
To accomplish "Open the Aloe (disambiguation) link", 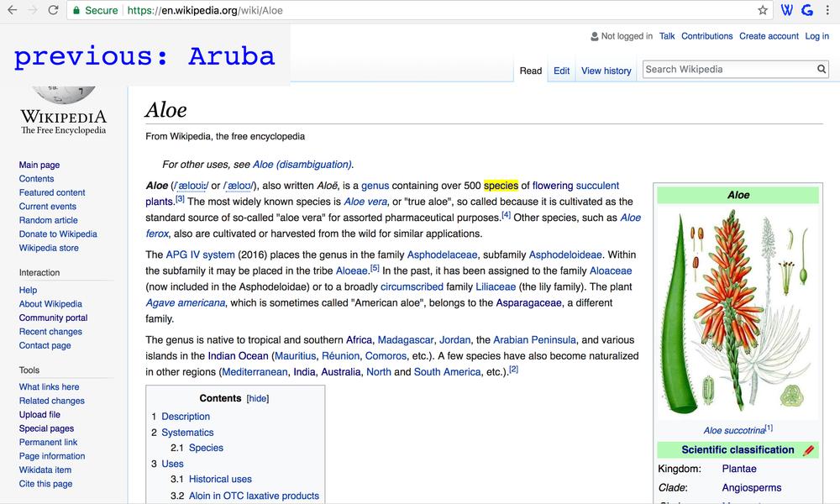I will coord(302,165).
